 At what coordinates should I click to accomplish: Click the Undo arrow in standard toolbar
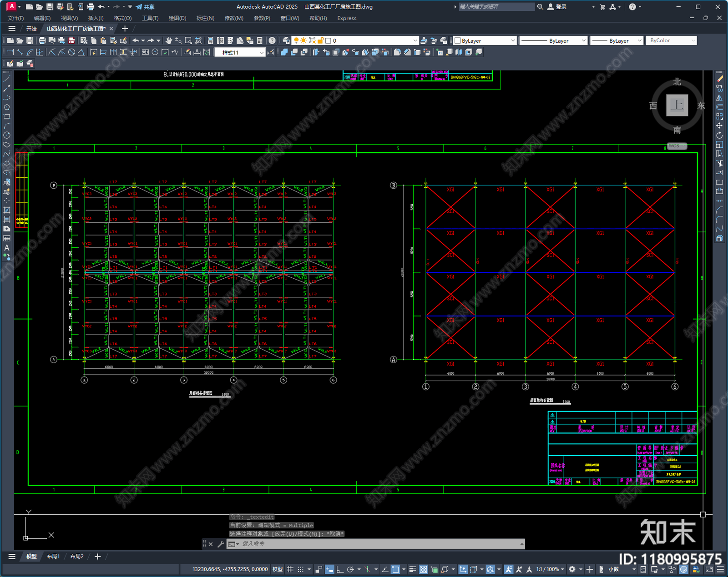click(136, 40)
